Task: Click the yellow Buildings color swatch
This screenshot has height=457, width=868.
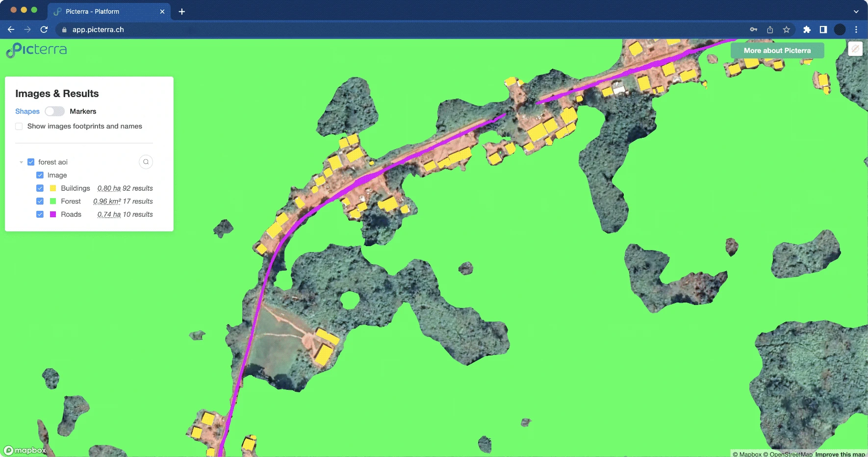Action: (53, 188)
